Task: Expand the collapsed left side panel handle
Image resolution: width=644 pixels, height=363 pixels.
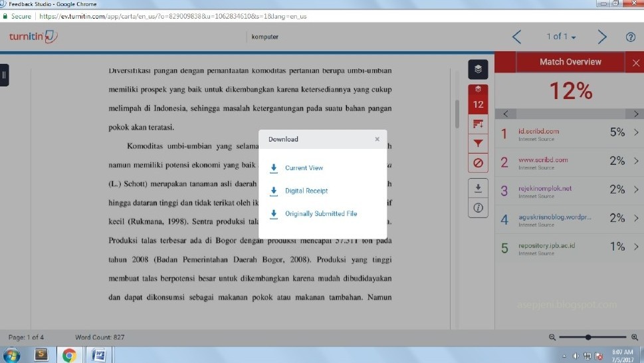Action: pyautogui.click(x=4, y=74)
